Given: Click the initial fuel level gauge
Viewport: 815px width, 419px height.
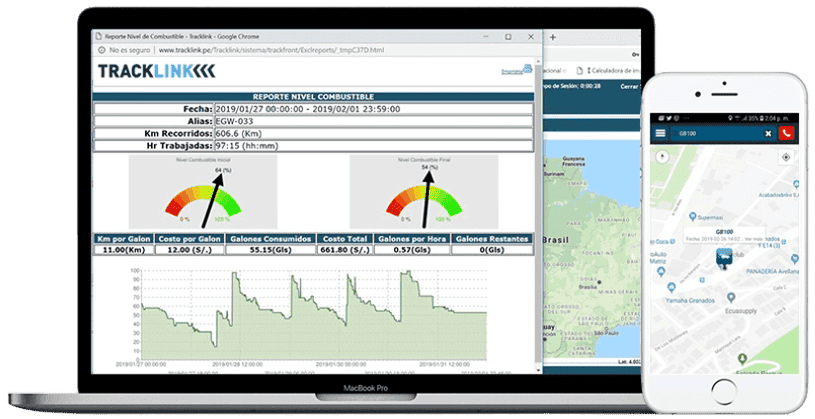Looking at the screenshot, I should 206,196.
